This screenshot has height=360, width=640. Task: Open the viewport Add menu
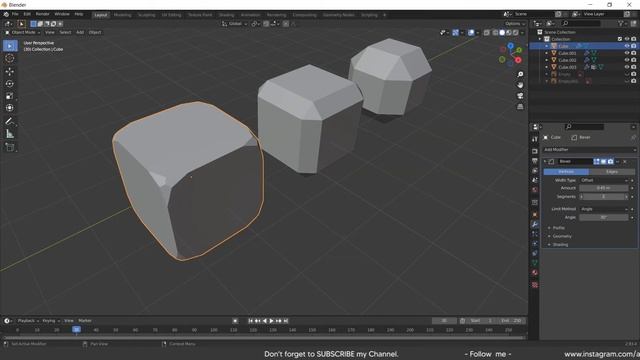pos(80,32)
